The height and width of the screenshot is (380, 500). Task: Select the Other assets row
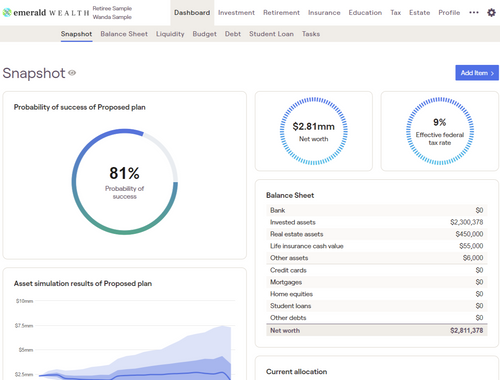pos(377,258)
